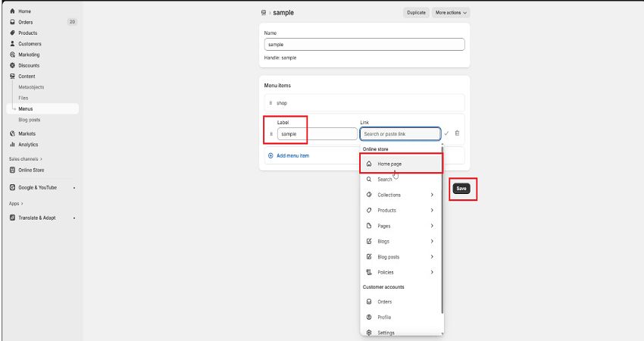
Task: Click the Analytics bar chart icon
Action: tap(12, 144)
